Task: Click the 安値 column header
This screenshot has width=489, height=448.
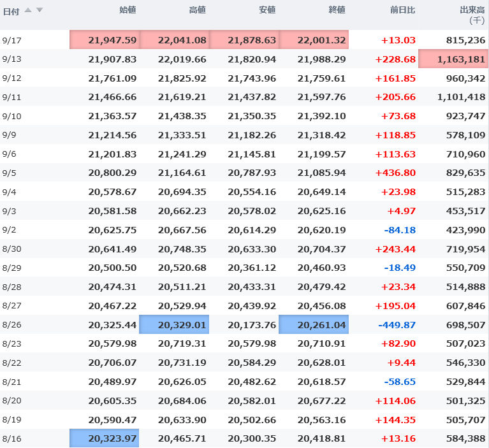Action: [x=267, y=10]
